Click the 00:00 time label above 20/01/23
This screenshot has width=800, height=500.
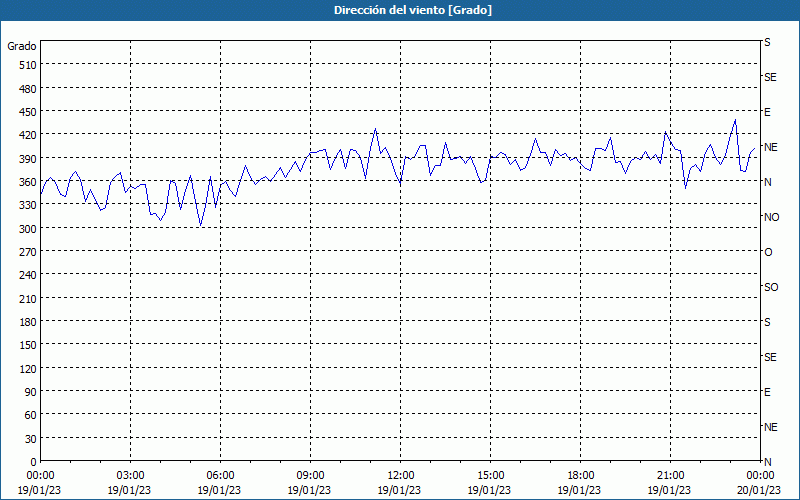[760, 476]
